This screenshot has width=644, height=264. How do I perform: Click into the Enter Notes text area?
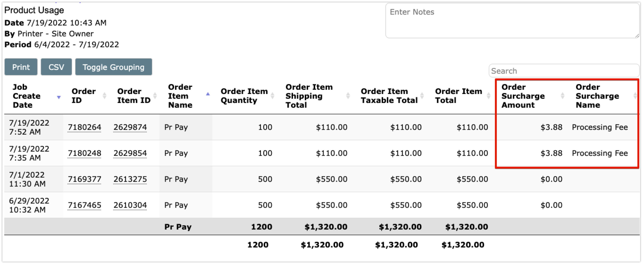(512, 21)
